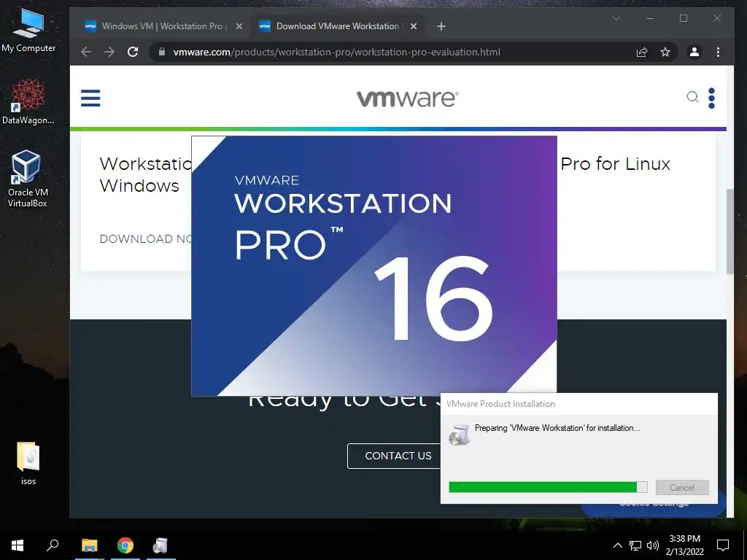Click DOWNLOAD NOW for Workstation Windows
The width and height of the screenshot is (747, 560).
pos(146,238)
